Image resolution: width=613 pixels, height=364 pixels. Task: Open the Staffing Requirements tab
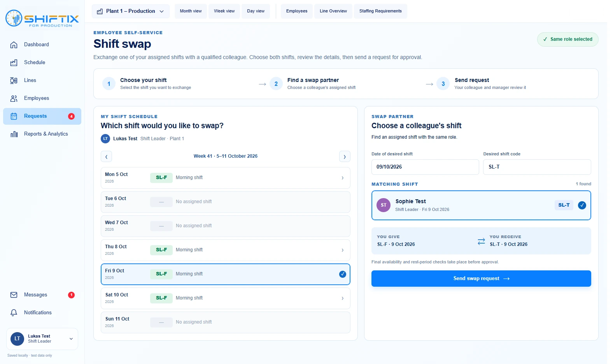pyautogui.click(x=380, y=11)
